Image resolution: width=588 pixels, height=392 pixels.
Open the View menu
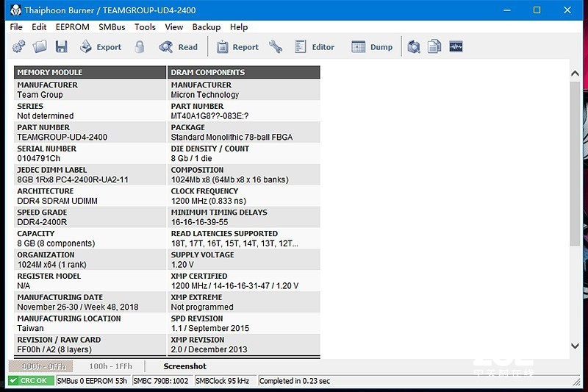(x=174, y=27)
